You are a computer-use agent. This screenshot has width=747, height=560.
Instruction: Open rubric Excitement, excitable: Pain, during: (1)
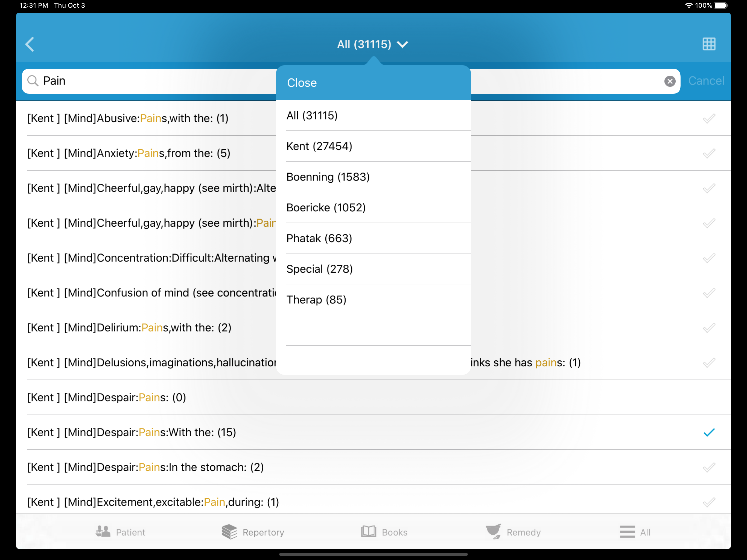(153, 502)
